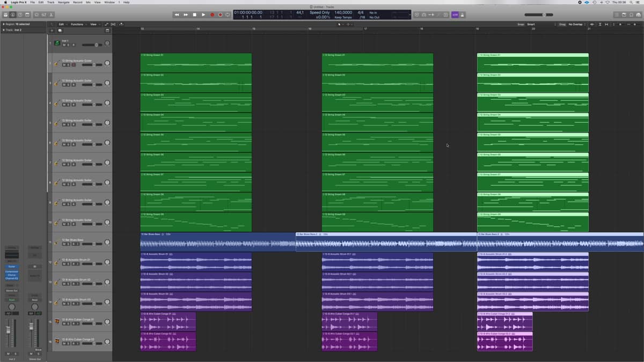This screenshot has width=644, height=362.
Task: Click the Afro Cuban Conga 01 drum icon
Action: pos(56,321)
